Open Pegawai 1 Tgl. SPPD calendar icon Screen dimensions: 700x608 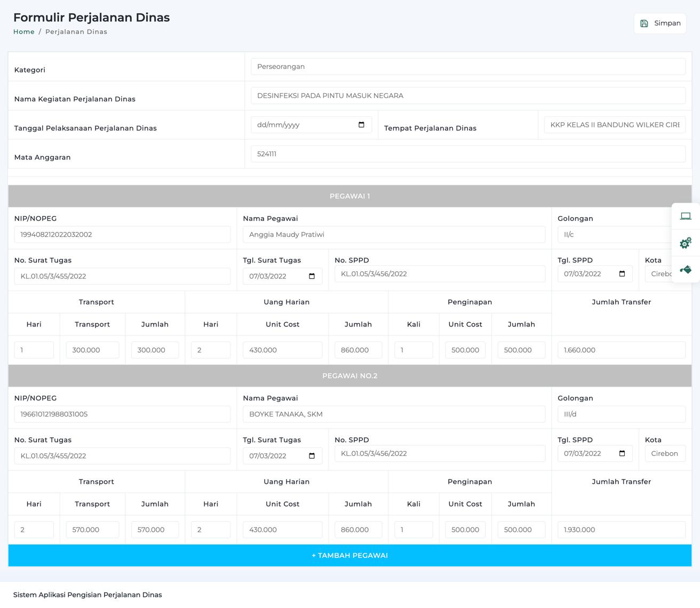(622, 274)
